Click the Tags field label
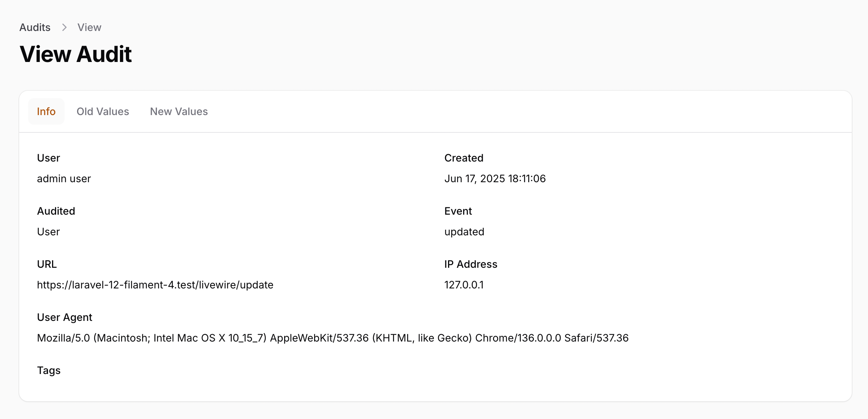The height and width of the screenshot is (419, 868). coord(49,370)
